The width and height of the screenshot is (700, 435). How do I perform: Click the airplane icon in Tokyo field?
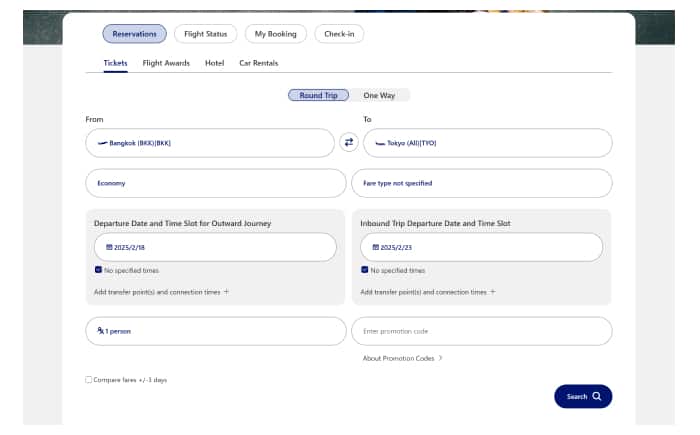(379, 143)
